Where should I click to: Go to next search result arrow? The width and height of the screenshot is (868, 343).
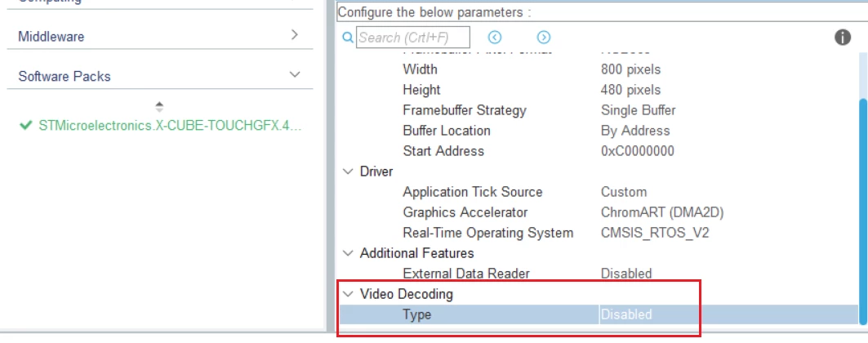(544, 37)
